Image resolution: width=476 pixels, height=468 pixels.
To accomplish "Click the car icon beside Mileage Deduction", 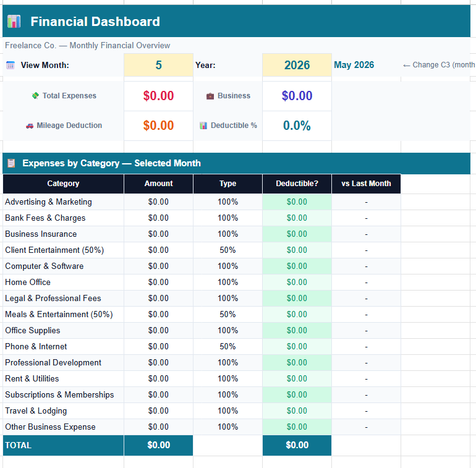I will point(30,126).
